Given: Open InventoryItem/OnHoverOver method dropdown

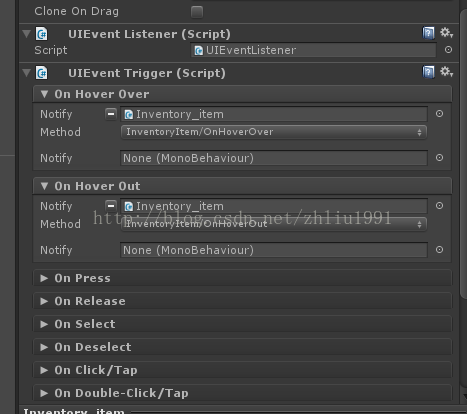Looking at the screenshot, I should (274, 132).
